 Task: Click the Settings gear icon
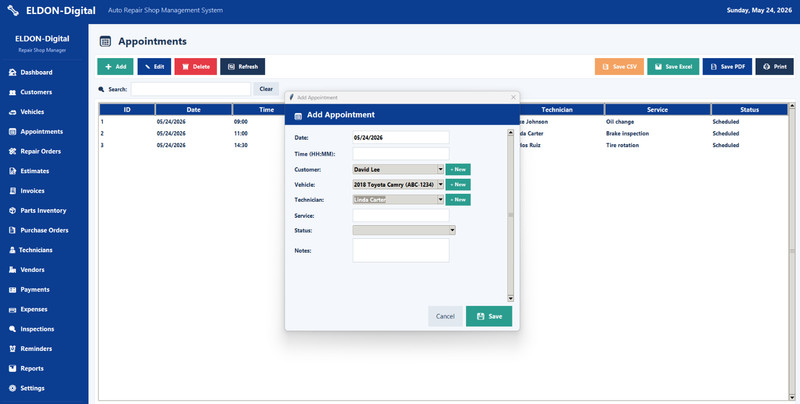tap(13, 388)
